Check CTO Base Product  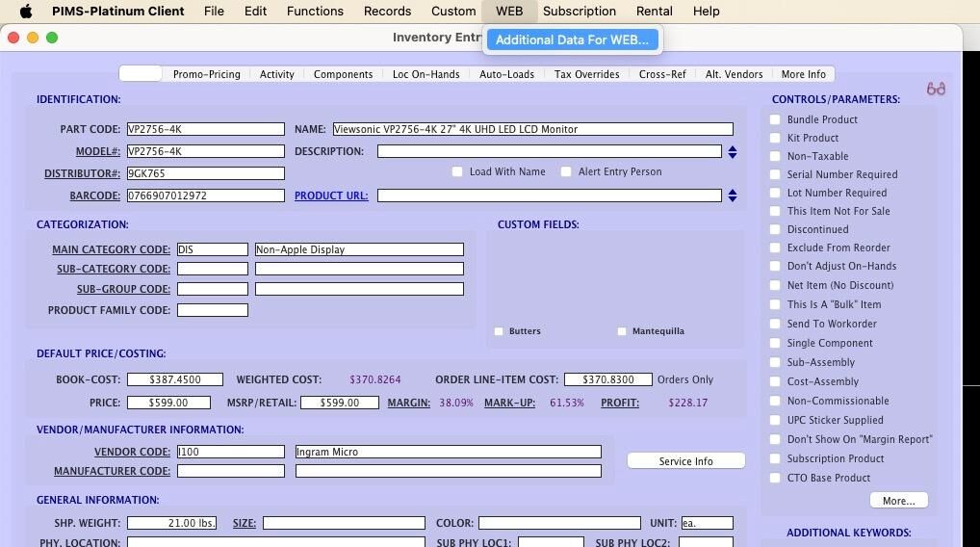point(775,478)
